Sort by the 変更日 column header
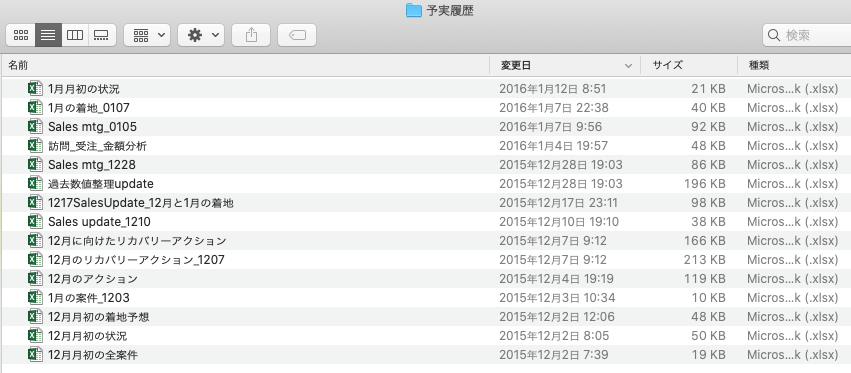851x373 pixels. point(565,66)
